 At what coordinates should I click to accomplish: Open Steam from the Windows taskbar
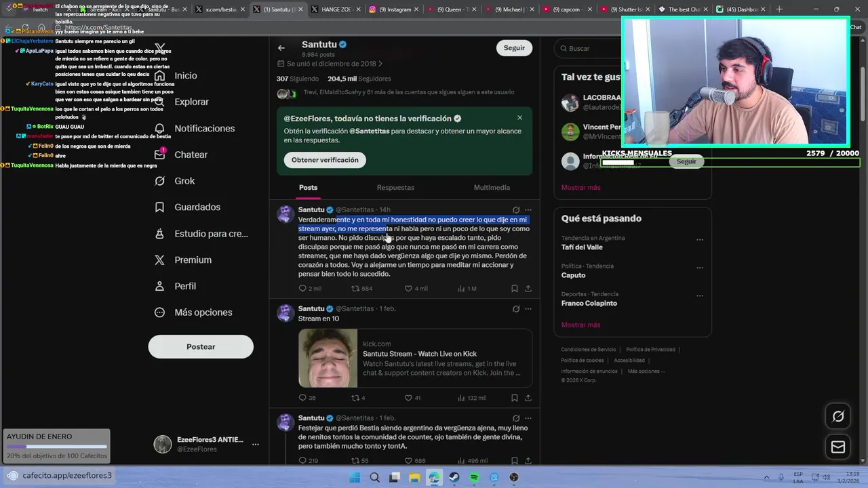(x=454, y=477)
